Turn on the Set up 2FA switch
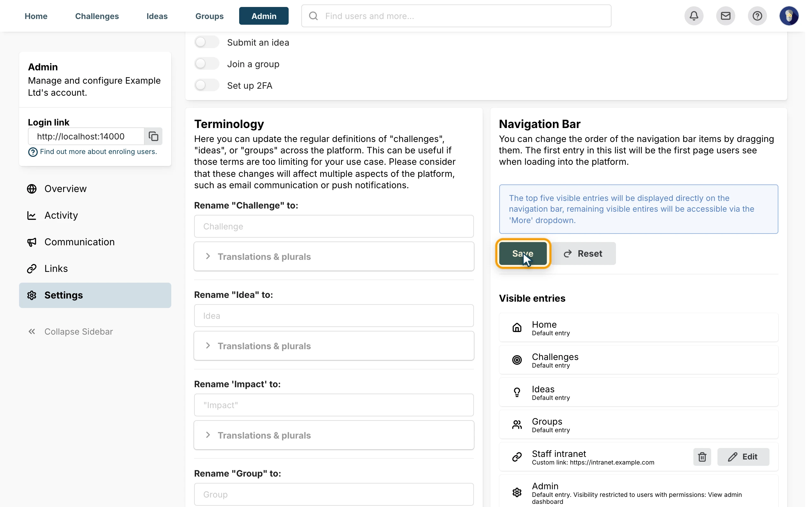 pos(207,85)
